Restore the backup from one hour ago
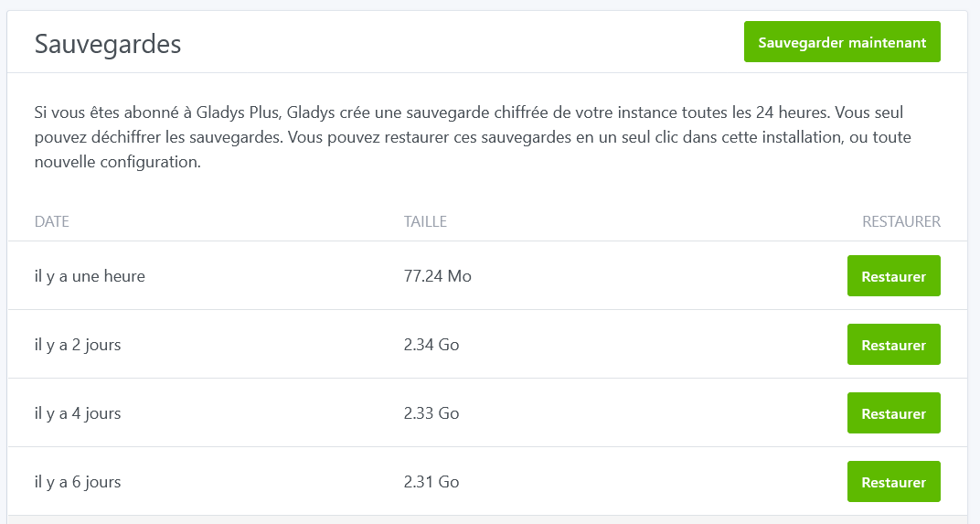The width and height of the screenshot is (980, 524). [894, 276]
